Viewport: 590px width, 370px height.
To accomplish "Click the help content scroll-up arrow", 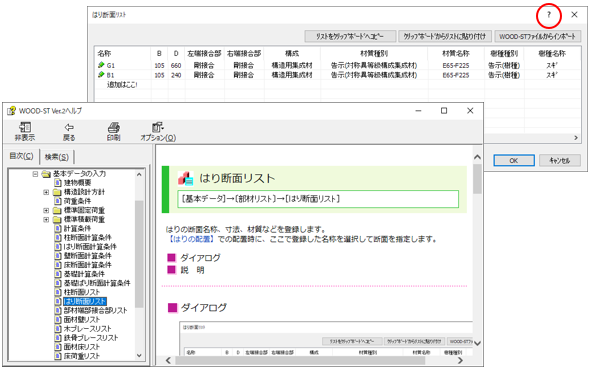I will [477, 157].
